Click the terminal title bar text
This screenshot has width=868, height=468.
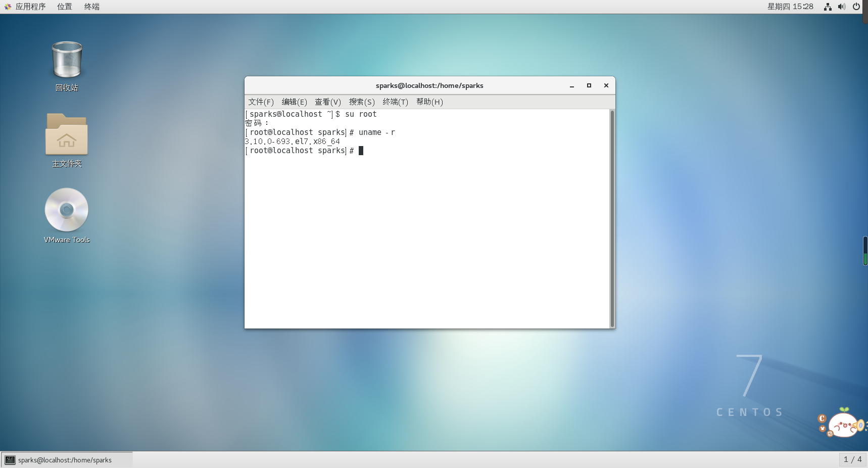coord(429,86)
